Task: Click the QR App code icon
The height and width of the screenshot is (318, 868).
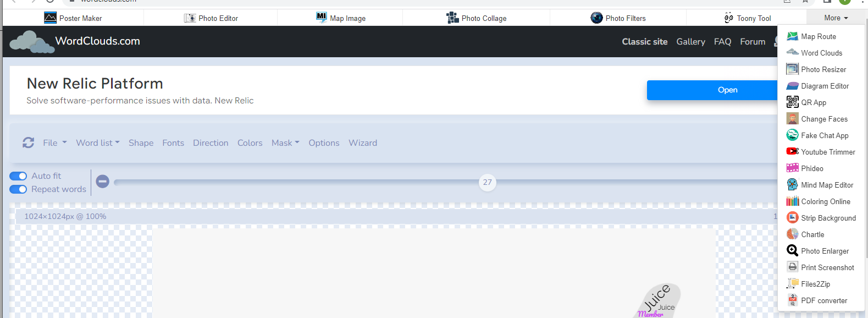Action: [x=792, y=102]
